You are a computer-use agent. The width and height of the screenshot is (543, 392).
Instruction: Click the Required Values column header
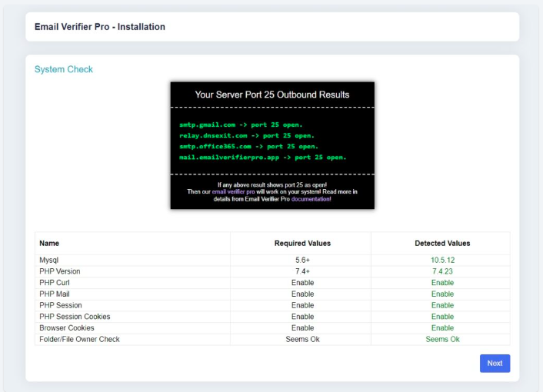302,243
